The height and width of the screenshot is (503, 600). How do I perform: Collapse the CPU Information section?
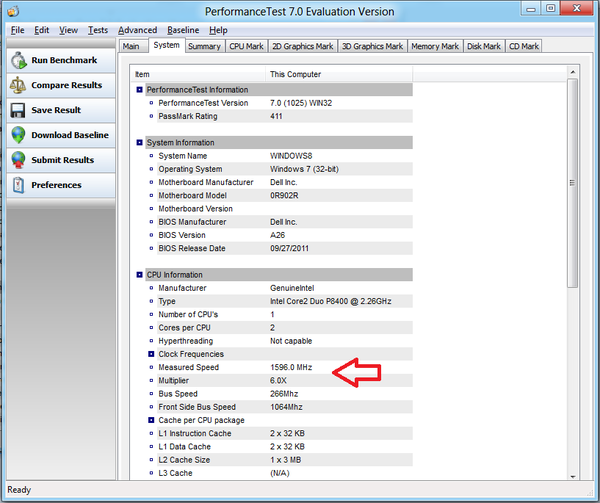[x=140, y=275]
